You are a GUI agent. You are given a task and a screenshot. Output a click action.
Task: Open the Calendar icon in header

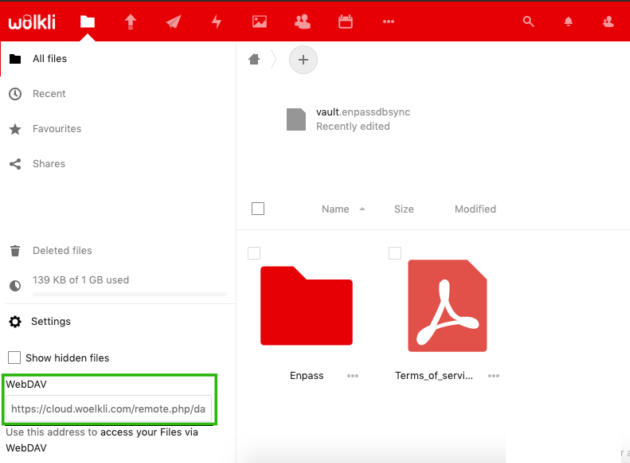pos(346,22)
